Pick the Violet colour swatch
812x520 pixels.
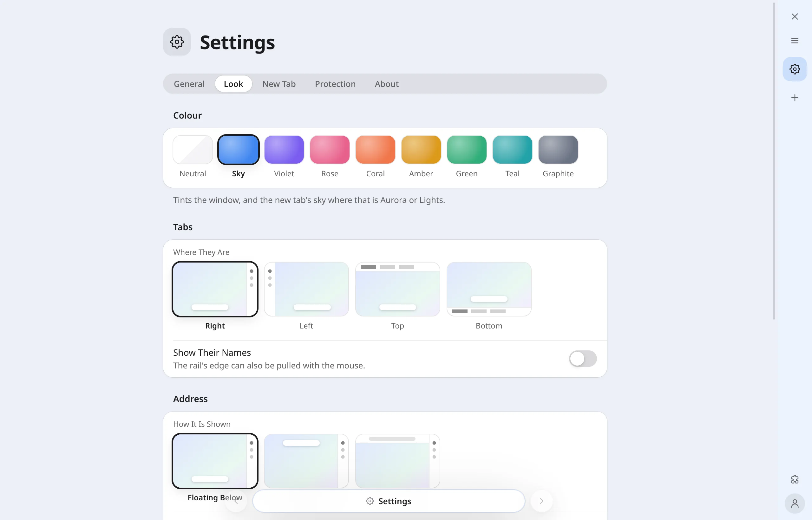click(284, 150)
